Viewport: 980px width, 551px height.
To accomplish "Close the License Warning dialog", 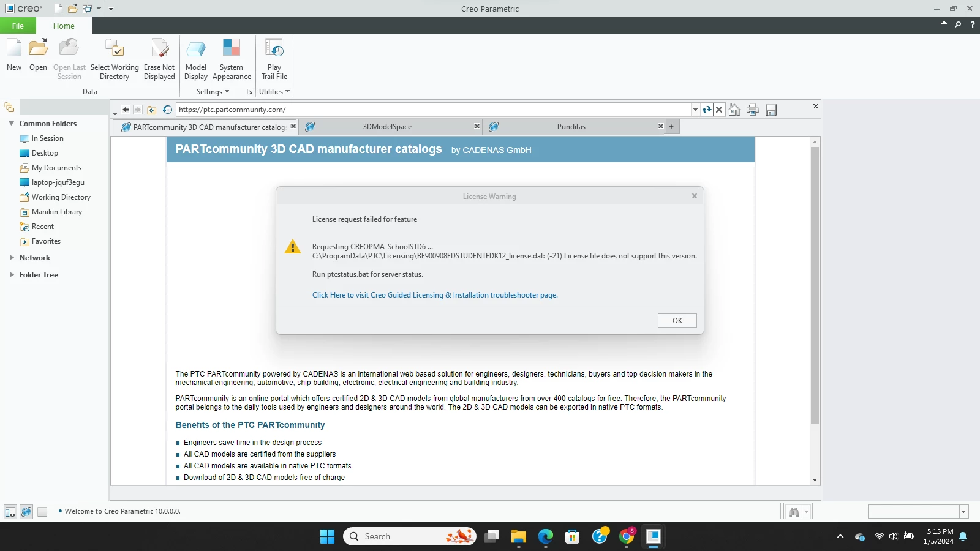I will click(x=695, y=196).
